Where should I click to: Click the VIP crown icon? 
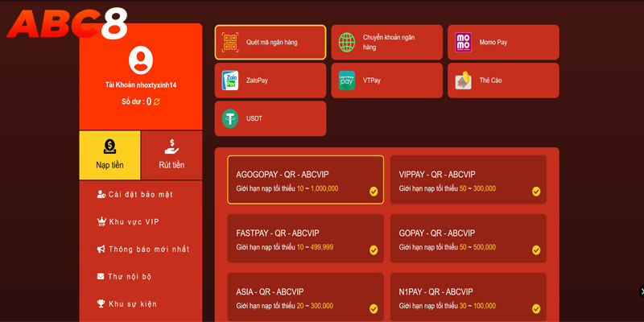click(x=101, y=222)
